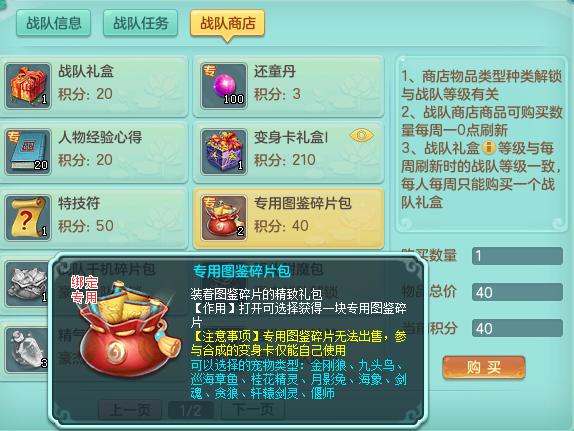The image size is (574, 431).
Task: Switch to the 战队信息 tab
Action: [53, 23]
